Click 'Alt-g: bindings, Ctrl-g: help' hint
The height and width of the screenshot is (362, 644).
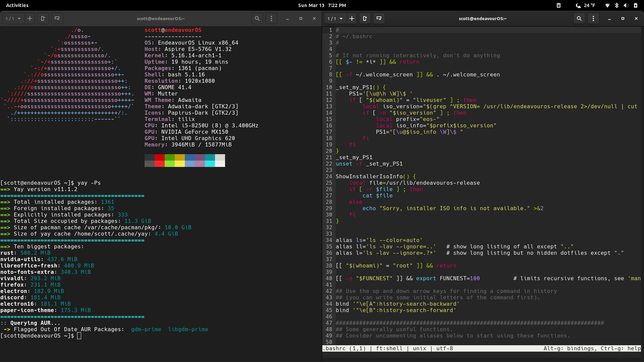tap(592, 349)
